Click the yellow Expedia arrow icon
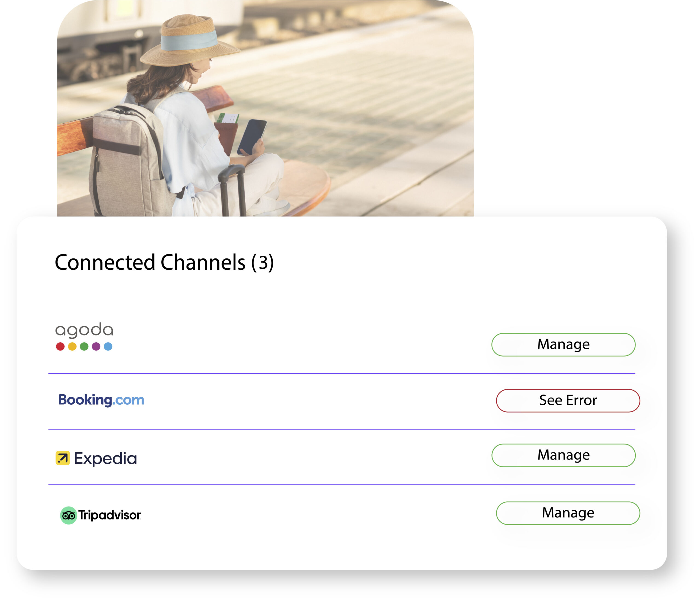The image size is (700, 603). [63, 458]
